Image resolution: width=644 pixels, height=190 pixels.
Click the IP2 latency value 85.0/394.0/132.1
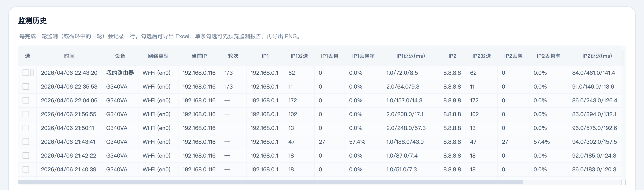[x=594, y=114]
